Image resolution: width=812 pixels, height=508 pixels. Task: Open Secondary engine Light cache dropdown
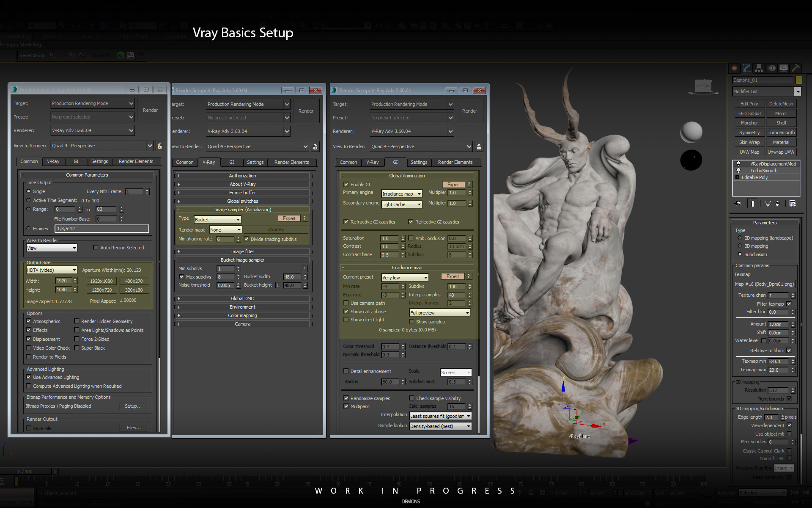coord(402,204)
